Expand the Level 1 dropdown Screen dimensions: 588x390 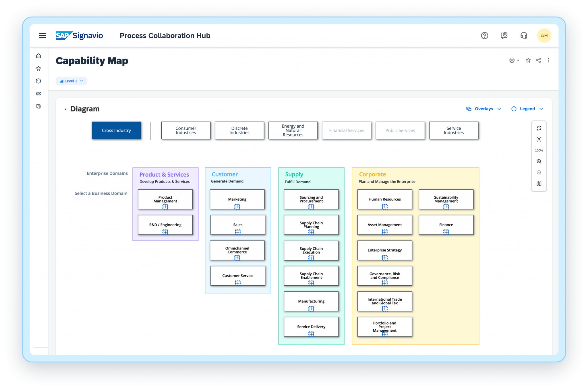[x=71, y=81]
